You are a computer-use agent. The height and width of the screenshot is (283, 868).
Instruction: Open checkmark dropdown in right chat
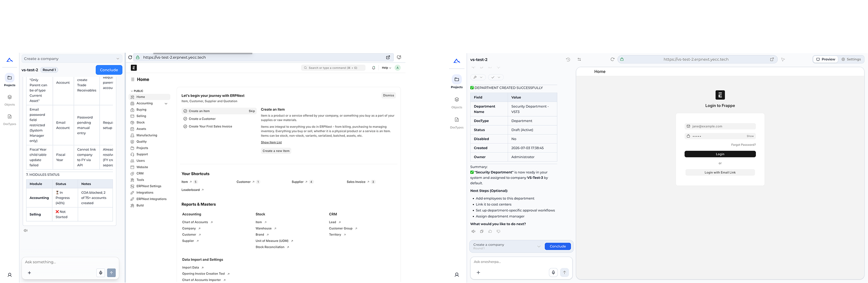click(x=496, y=77)
